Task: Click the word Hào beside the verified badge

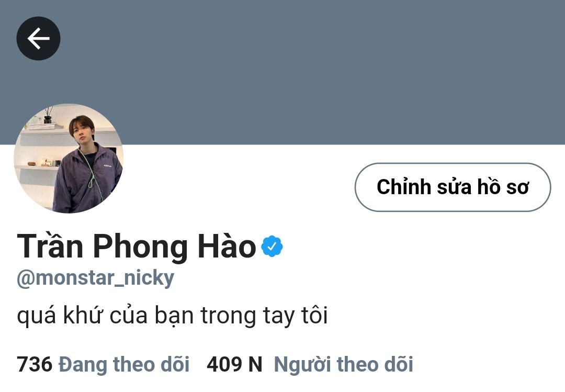Action: tap(227, 246)
